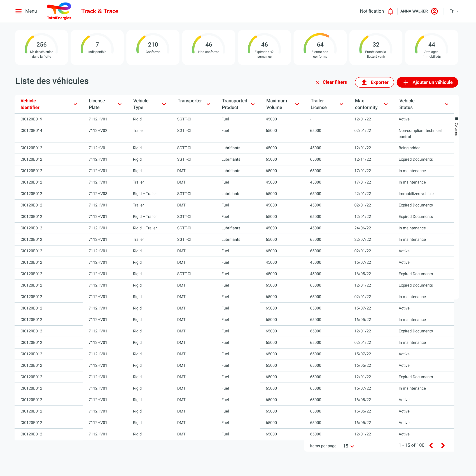Click the Clear filters link

(x=335, y=82)
